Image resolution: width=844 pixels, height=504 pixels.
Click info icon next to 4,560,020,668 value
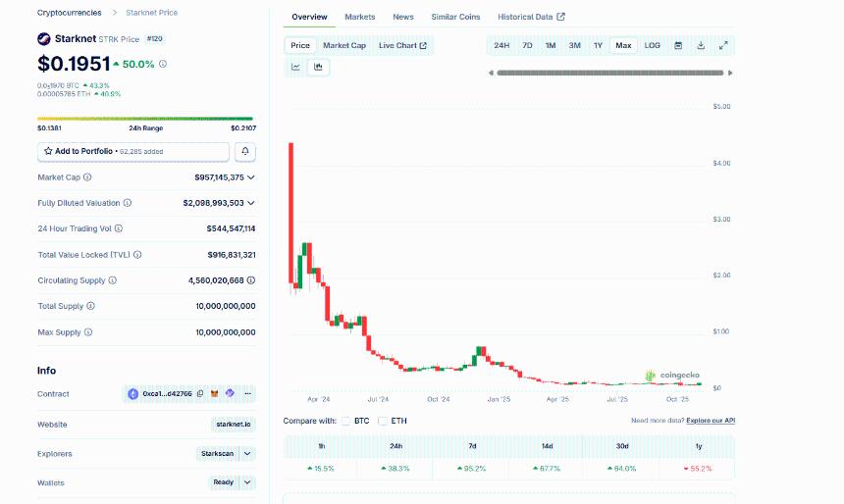[x=251, y=280]
